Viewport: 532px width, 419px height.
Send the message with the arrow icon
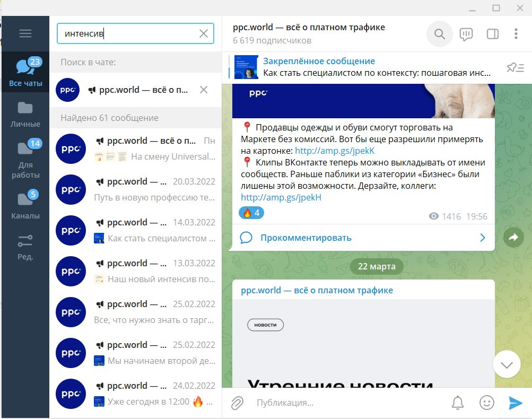[515, 403]
